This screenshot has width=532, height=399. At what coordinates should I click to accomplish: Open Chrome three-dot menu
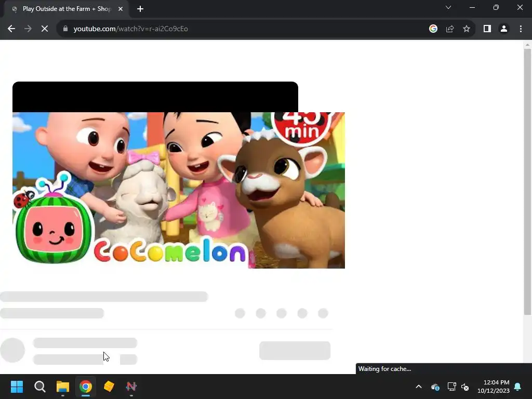point(521,29)
